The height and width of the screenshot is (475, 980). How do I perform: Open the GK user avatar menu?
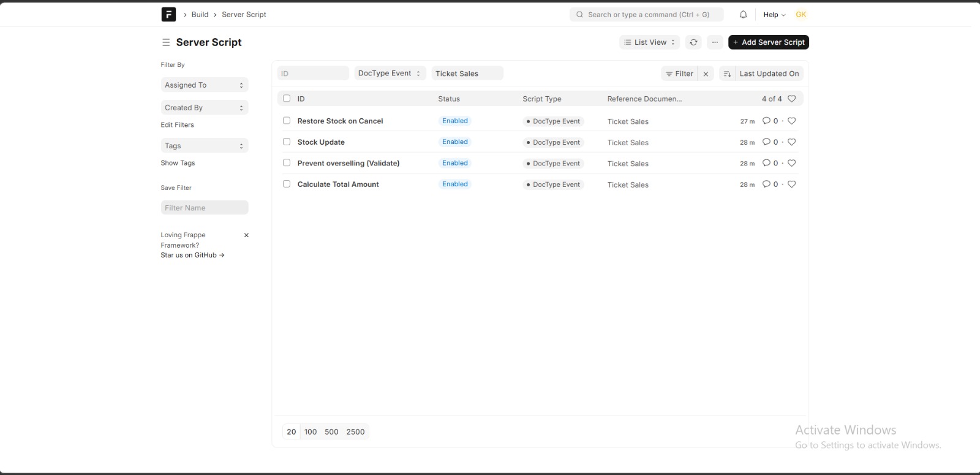point(801,15)
